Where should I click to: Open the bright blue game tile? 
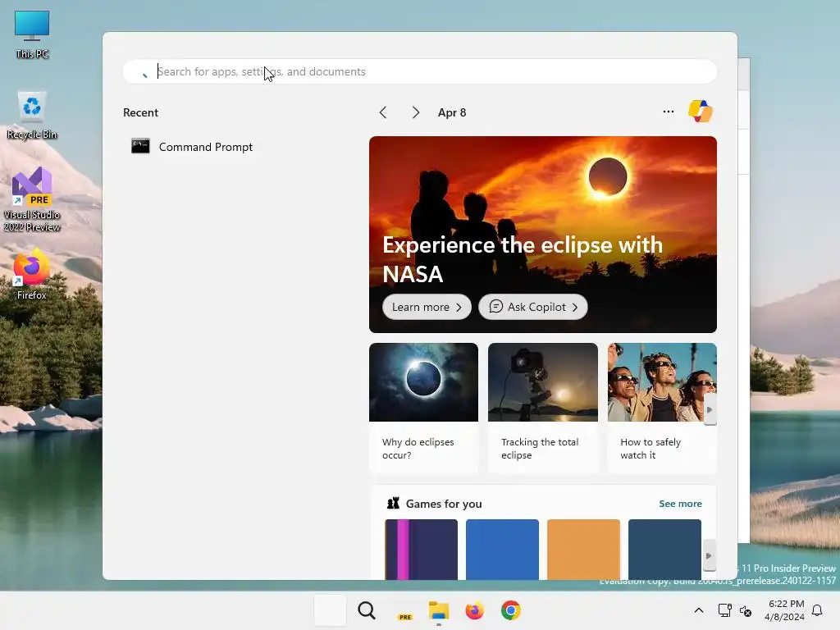[x=502, y=549]
